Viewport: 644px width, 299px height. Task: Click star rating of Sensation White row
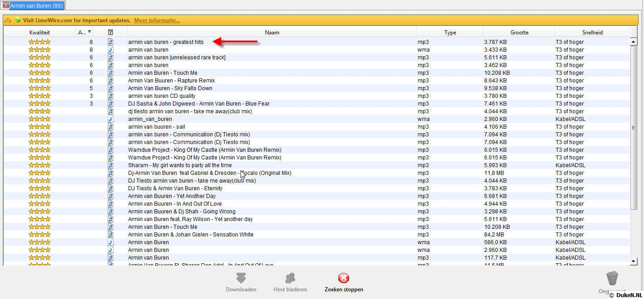click(x=39, y=234)
